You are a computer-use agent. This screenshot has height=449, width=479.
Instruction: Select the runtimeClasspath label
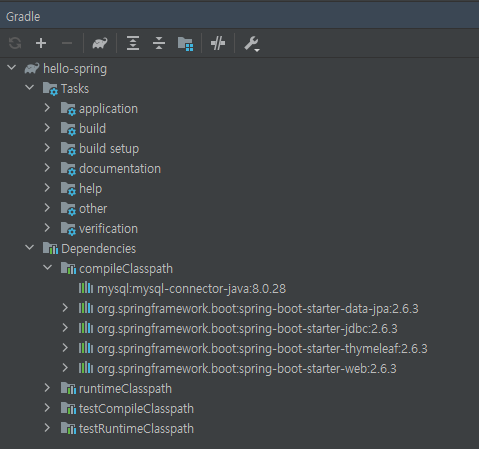pyautogui.click(x=125, y=389)
